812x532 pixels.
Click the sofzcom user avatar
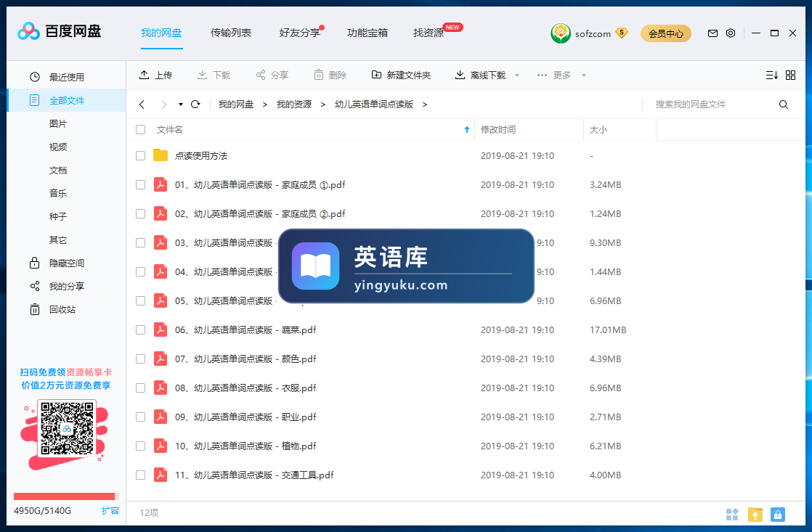[560, 33]
